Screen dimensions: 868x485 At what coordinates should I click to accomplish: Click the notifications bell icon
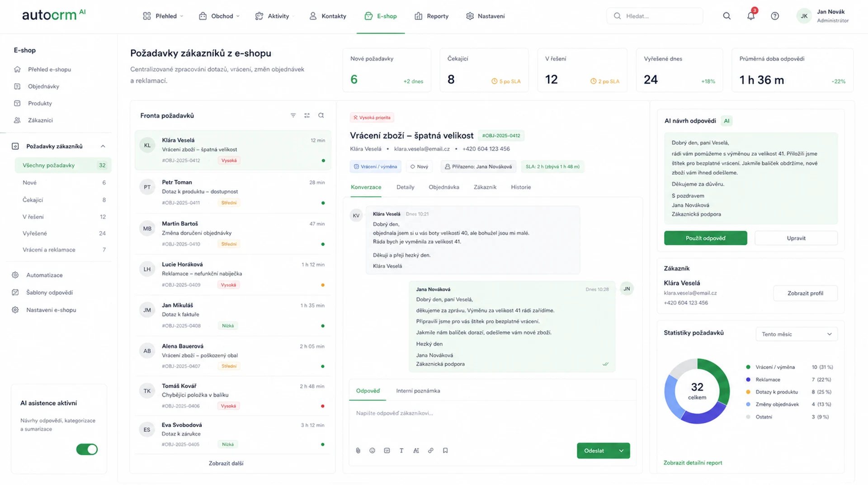click(x=750, y=16)
